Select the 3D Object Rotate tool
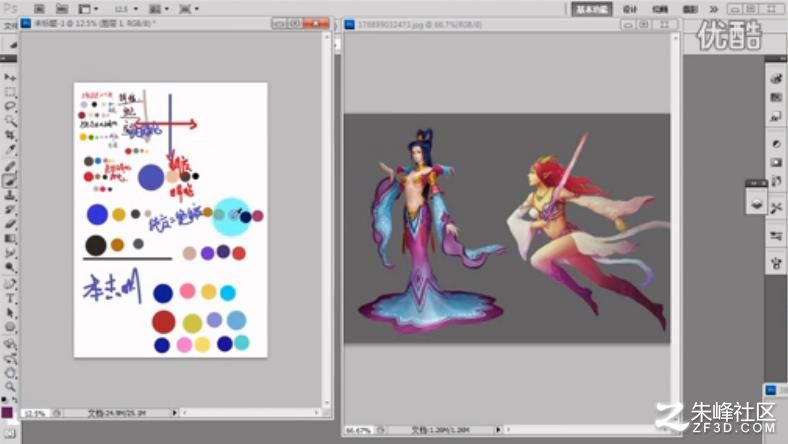 pyautogui.click(x=10, y=344)
